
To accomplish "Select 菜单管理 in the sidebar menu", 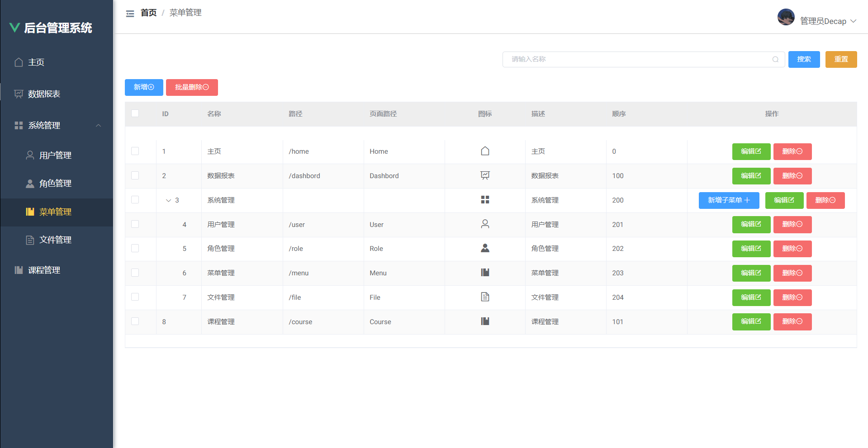I will [x=55, y=212].
